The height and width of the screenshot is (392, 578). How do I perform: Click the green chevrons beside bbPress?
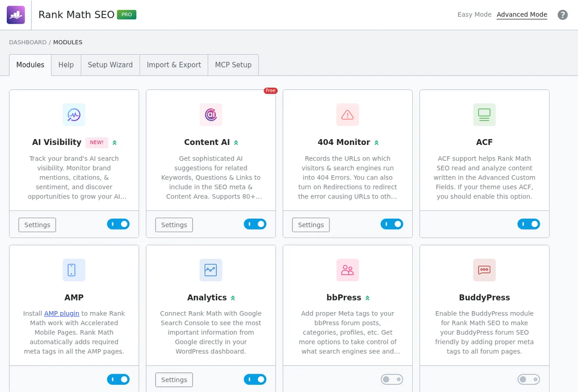(368, 298)
